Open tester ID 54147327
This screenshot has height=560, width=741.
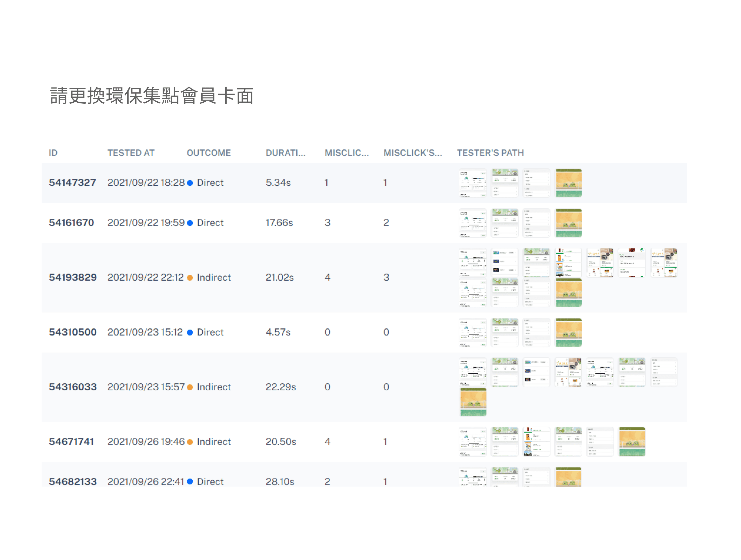coord(72,183)
